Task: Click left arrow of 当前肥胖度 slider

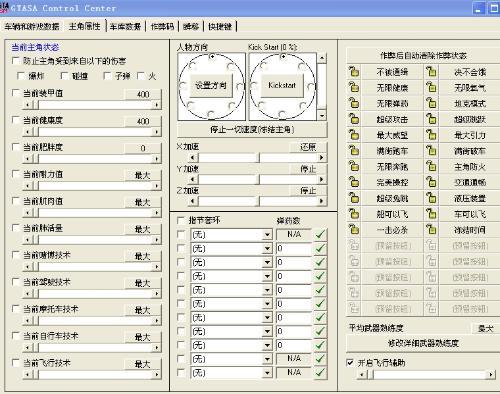Action: point(27,159)
